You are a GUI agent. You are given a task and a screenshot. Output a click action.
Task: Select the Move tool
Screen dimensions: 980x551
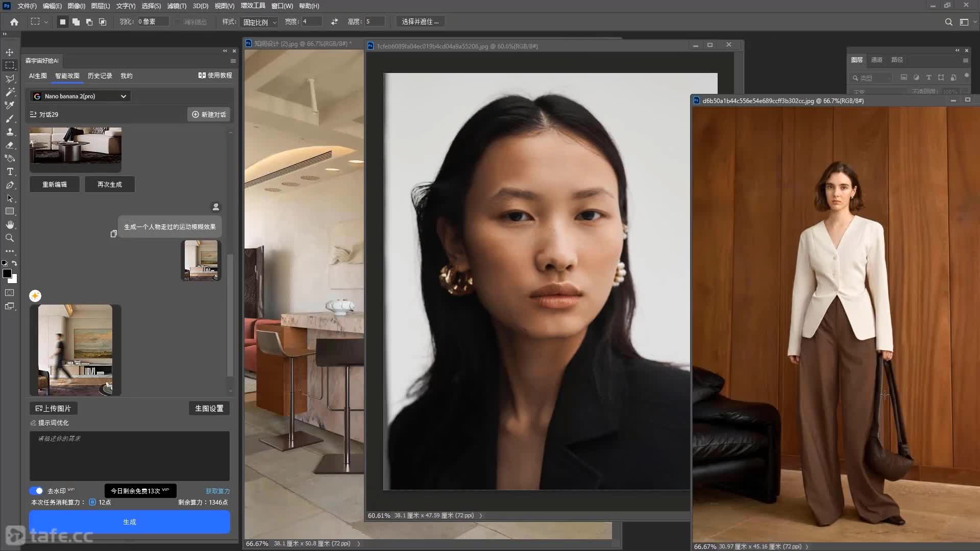[10, 52]
